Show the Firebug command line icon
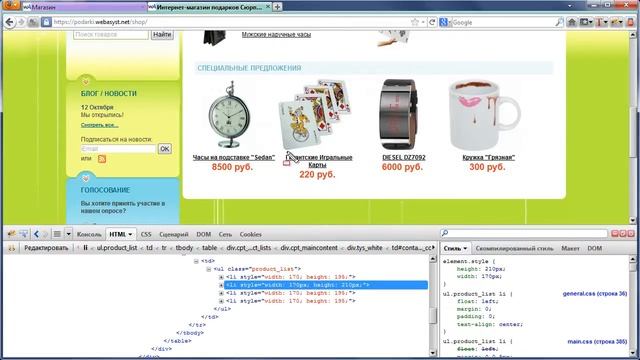This screenshot has height=360, width=640. [57, 234]
